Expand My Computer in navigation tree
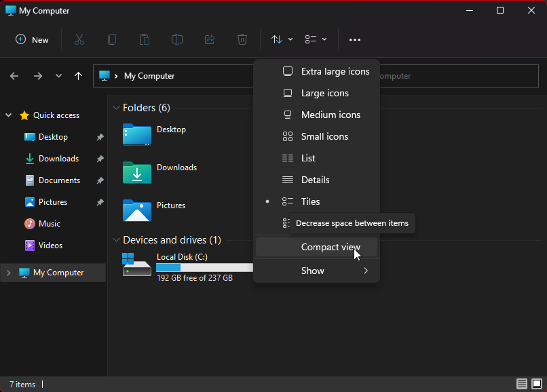 (9, 273)
